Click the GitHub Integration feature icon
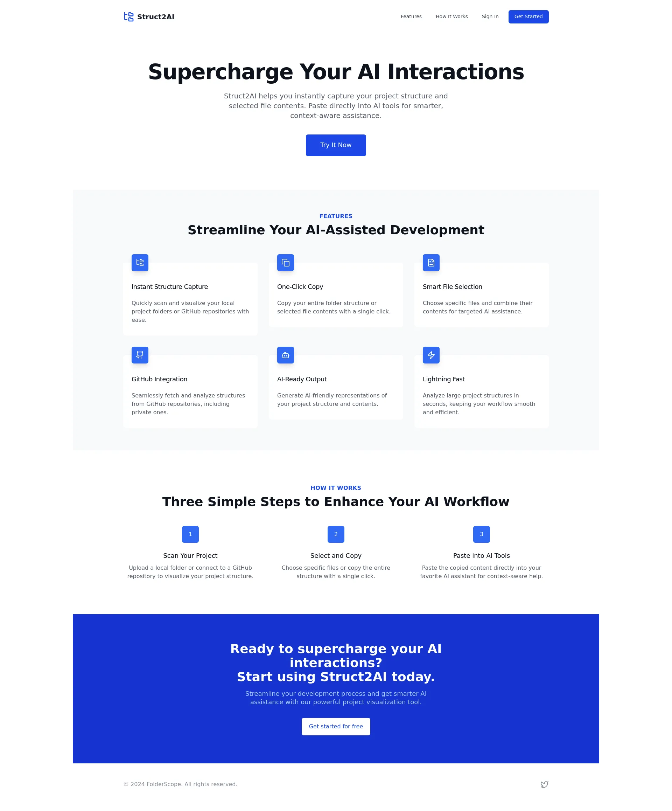Screen dimensions: 672x811 point(140,355)
